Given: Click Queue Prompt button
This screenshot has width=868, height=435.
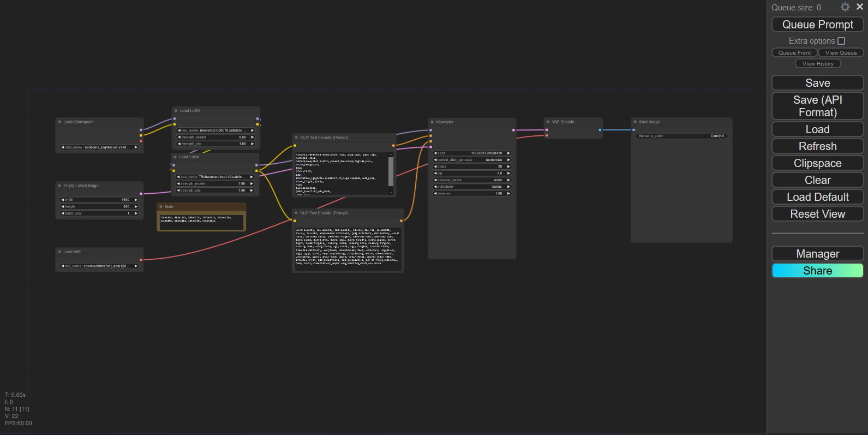Looking at the screenshot, I should coord(817,25).
